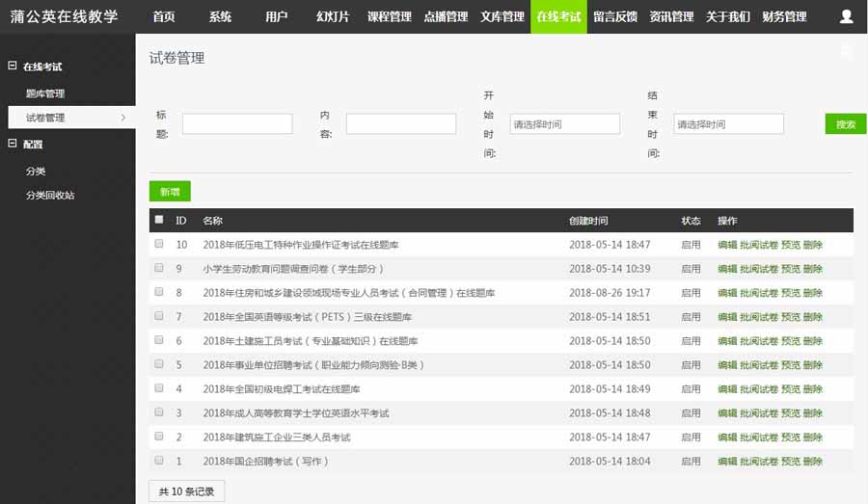Click the arrow beside 试卷管理 in sidebar

click(122, 118)
